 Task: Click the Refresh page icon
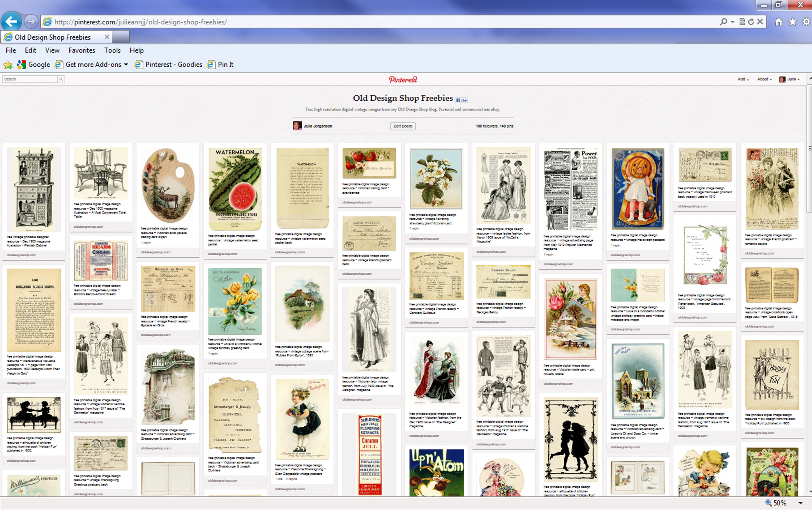[751, 22]
